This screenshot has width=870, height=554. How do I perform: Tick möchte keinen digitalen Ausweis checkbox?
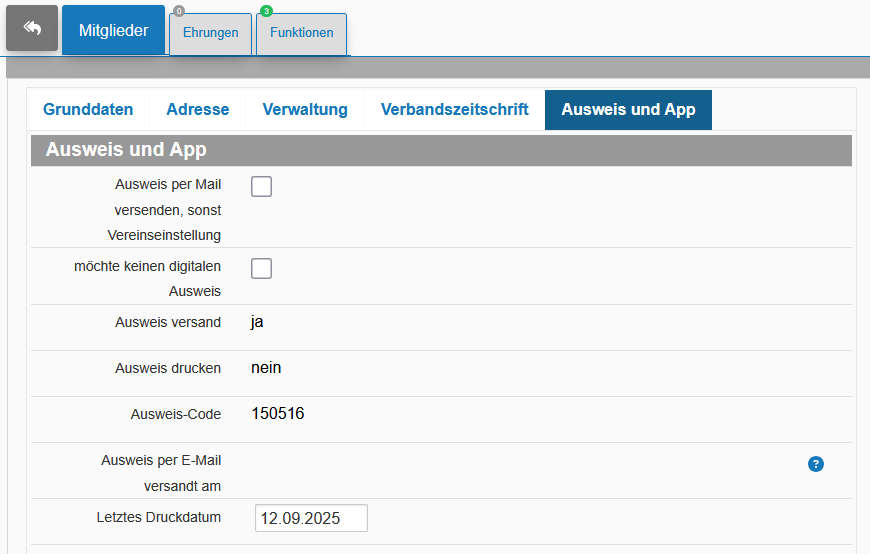click(x=261, y=269)
